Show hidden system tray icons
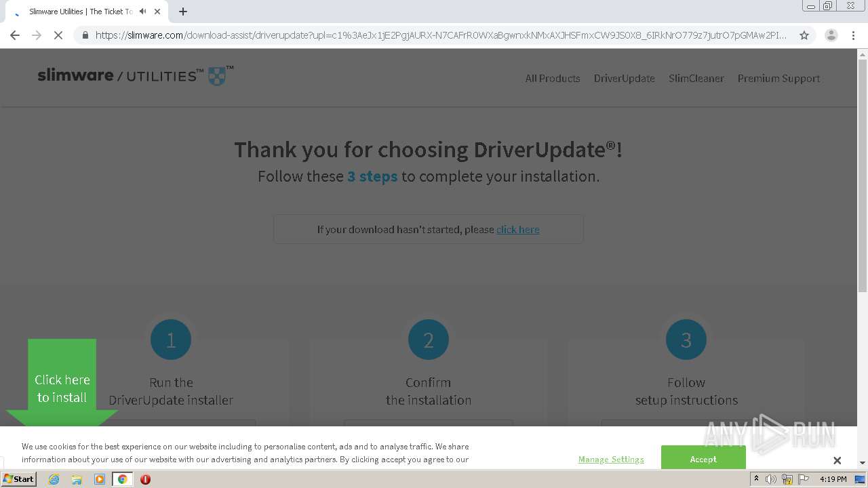 (756, 479)
